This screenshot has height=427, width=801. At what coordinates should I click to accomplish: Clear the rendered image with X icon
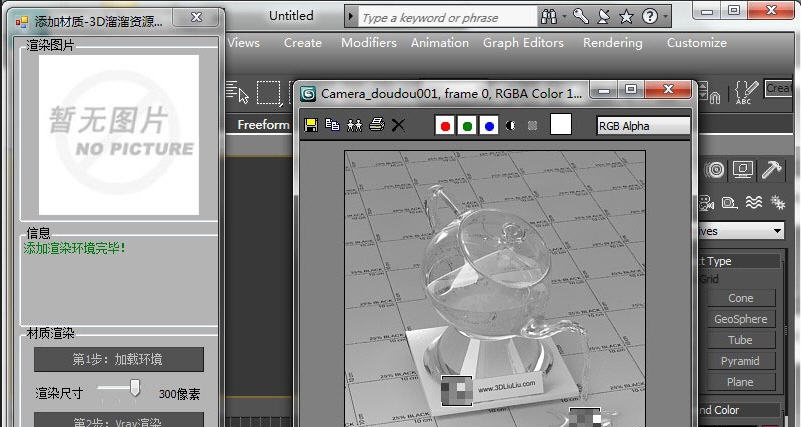[x=398, y=125]
